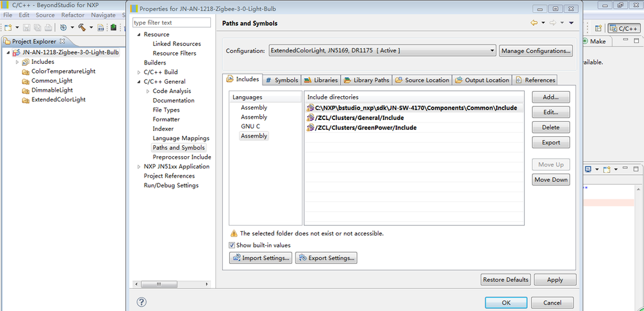Open back history dropdown in Properties dialog
The width and height of the screenshot is (644, 311).
[543, 23]
